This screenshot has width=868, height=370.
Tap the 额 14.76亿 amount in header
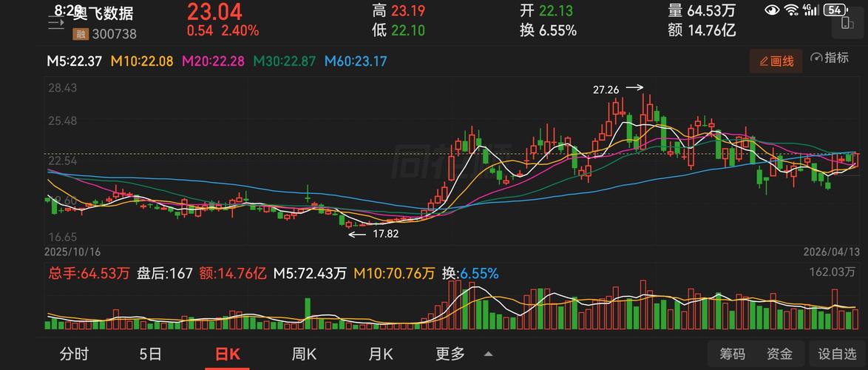coord(702,30)
